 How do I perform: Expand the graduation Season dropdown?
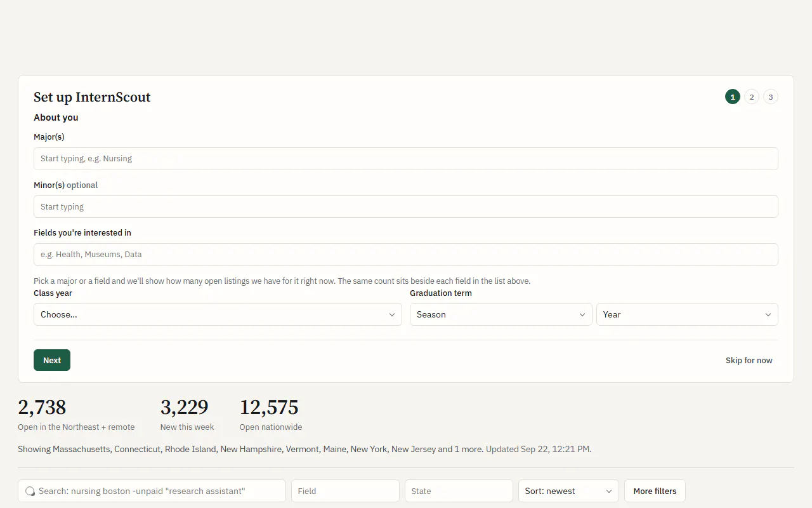point(501,314)
